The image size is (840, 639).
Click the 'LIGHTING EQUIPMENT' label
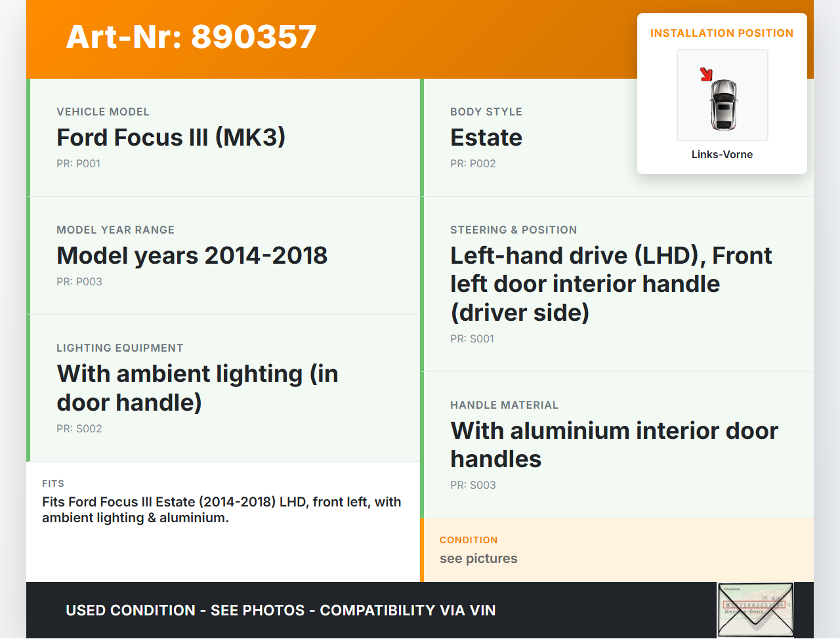coord(120,348)
